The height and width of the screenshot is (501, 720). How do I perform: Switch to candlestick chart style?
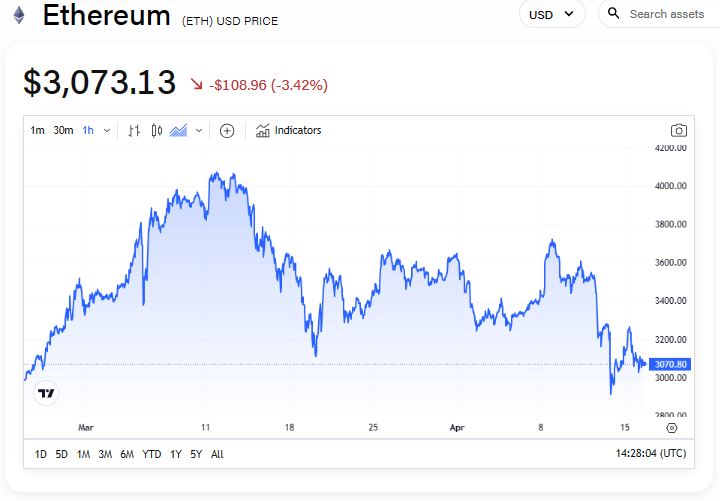157,130
